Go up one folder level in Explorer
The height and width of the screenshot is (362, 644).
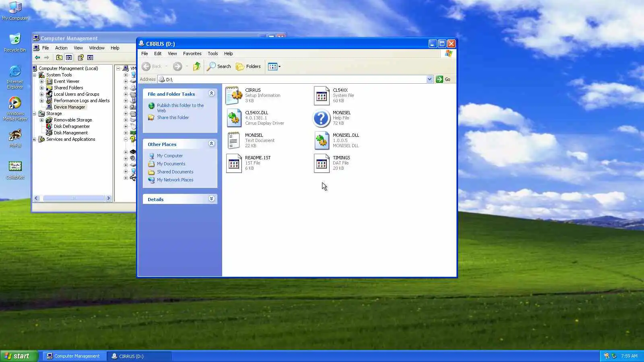click(196, 66)
